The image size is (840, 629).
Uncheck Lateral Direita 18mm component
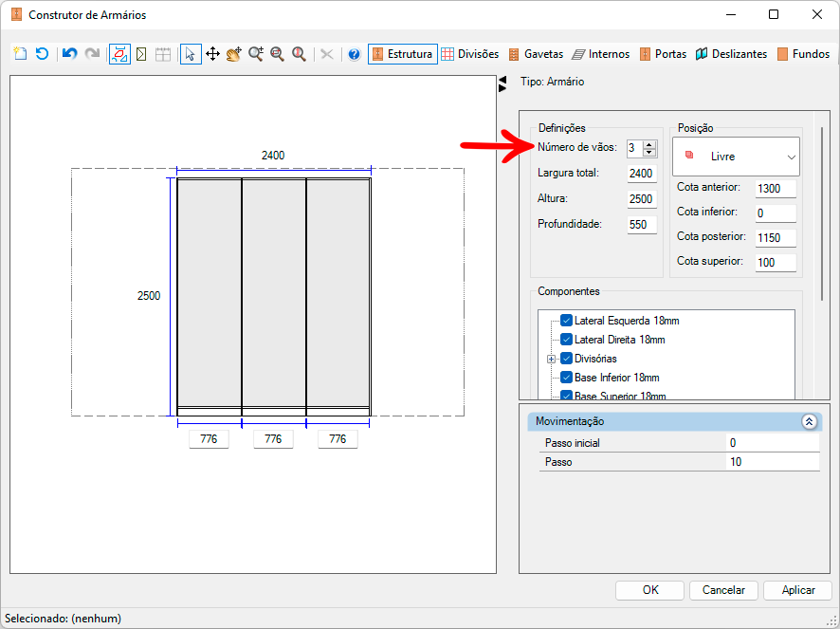point(566,340)
